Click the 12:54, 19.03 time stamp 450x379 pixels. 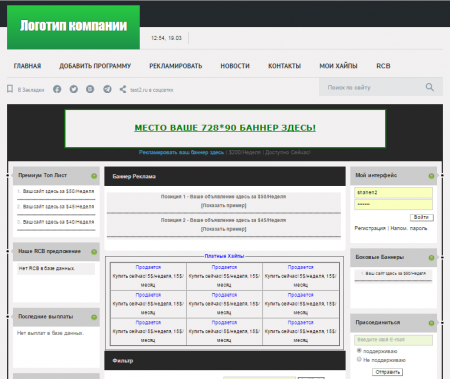coord(166,38)
